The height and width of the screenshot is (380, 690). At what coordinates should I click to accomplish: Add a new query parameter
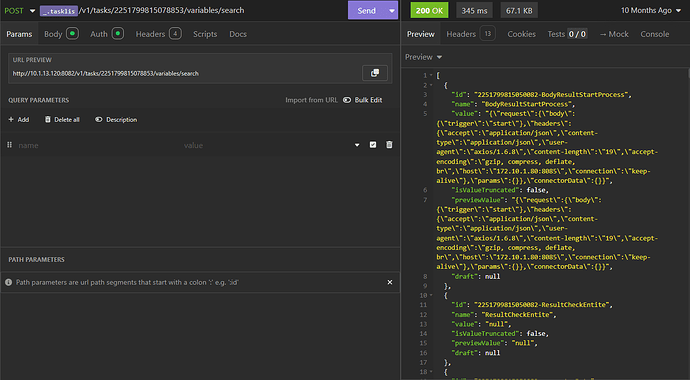18,120
